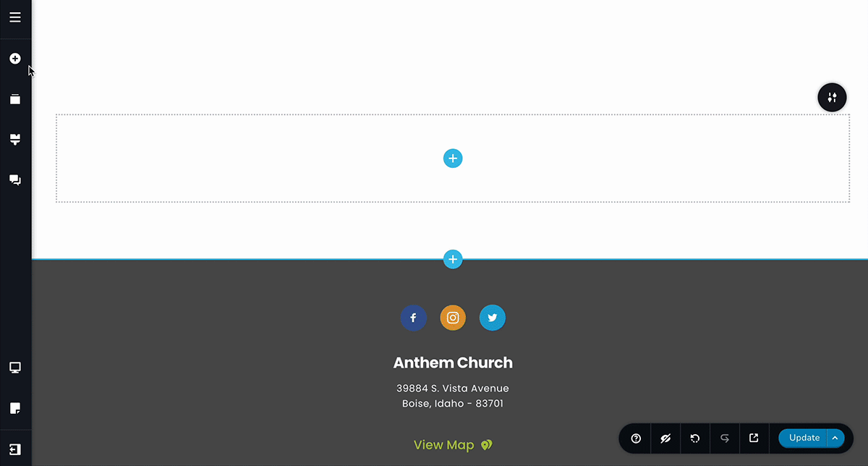Open the Notes comments panel
The height and width of the screenshot is (466, 868).
tap(15, 179)
